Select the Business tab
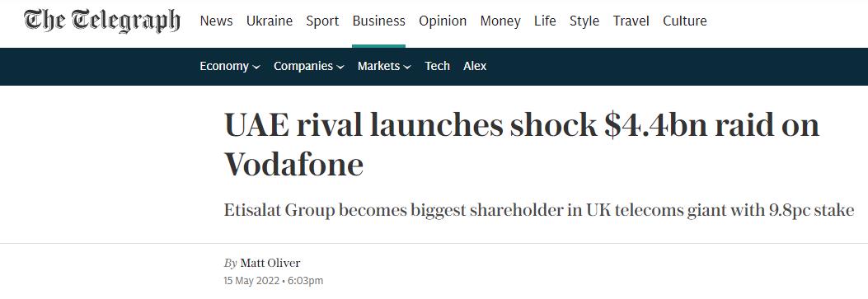The image size is (868, 299). [378, 21]
